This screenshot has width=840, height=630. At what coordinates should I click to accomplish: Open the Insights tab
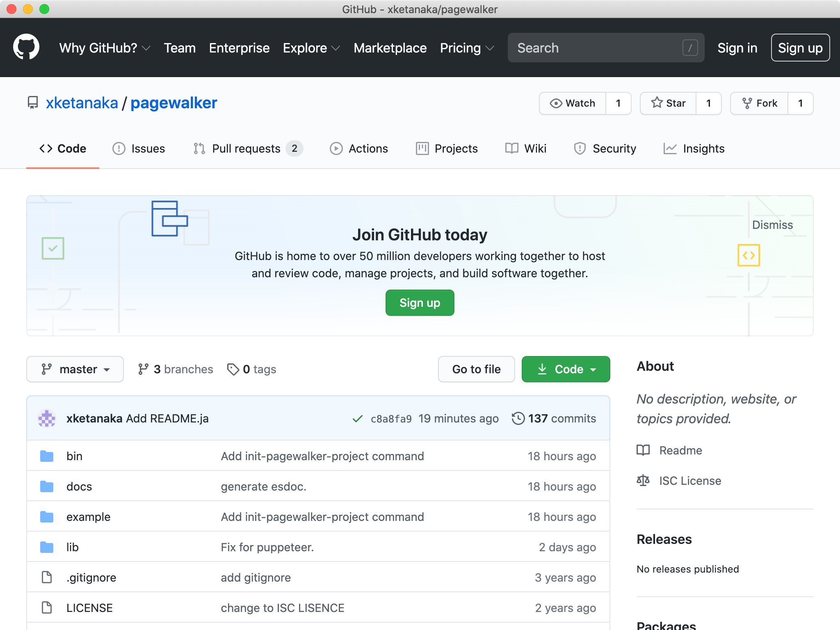click(694, 148)
